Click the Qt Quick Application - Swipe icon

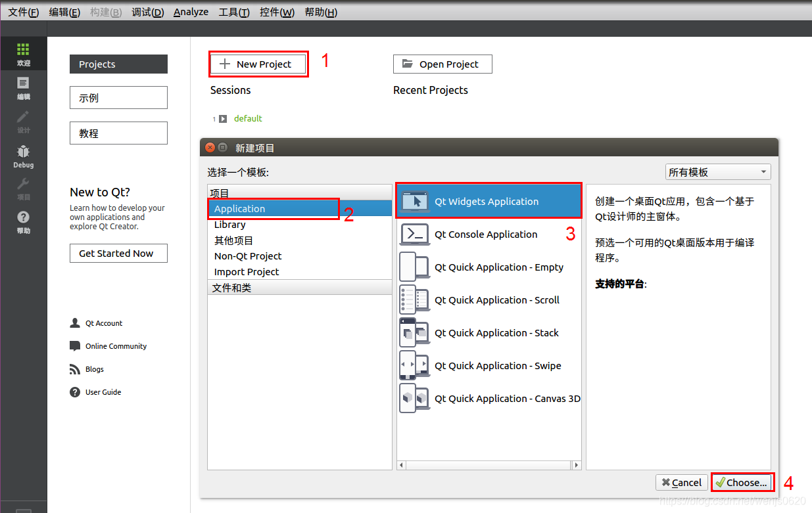[415, 366]
